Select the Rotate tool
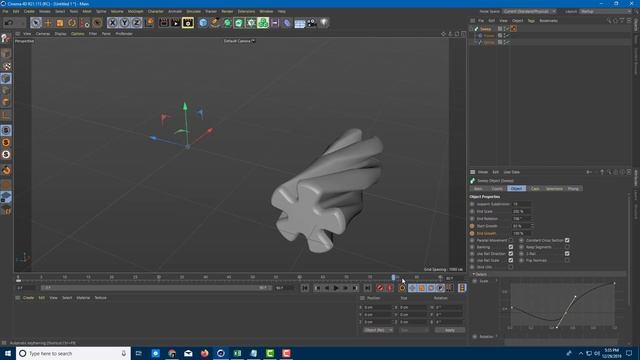 click(x=72, y=23)
